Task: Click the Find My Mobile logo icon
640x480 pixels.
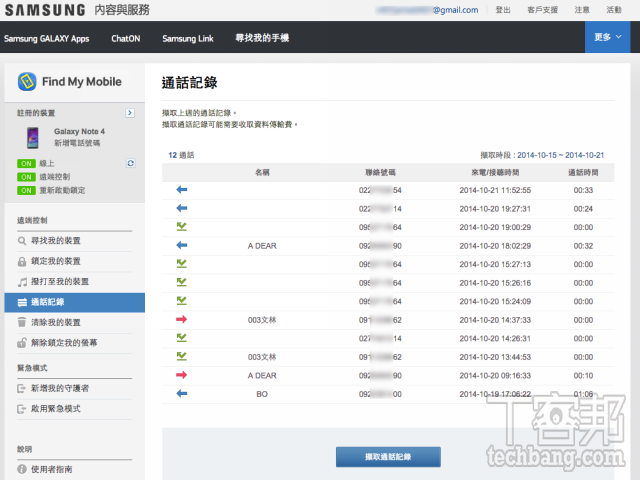Action: click(x=27, y=82)
